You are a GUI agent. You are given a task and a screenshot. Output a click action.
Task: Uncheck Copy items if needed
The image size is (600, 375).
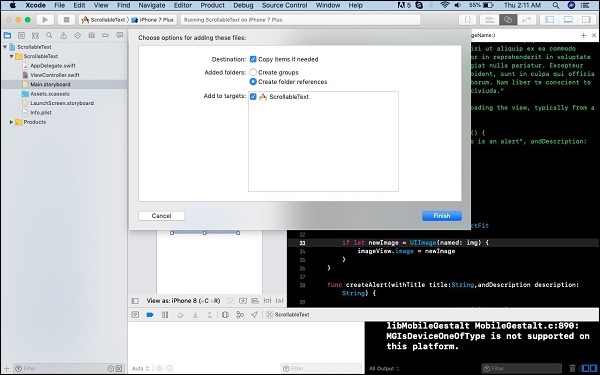pos(253,59)
